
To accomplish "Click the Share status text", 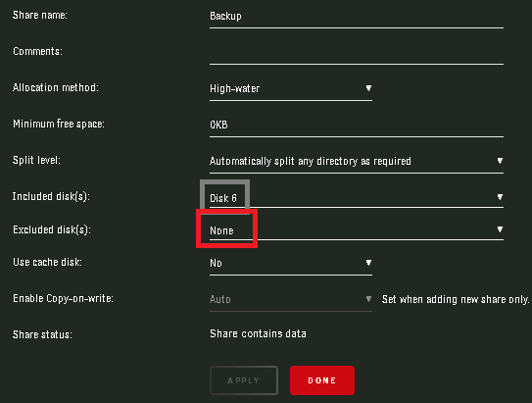I will [x=258, y=333].
